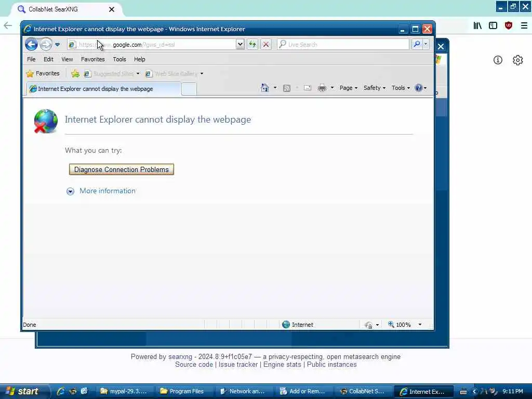
Task: Click the red Stop loading icon
Action: point(266,45)
